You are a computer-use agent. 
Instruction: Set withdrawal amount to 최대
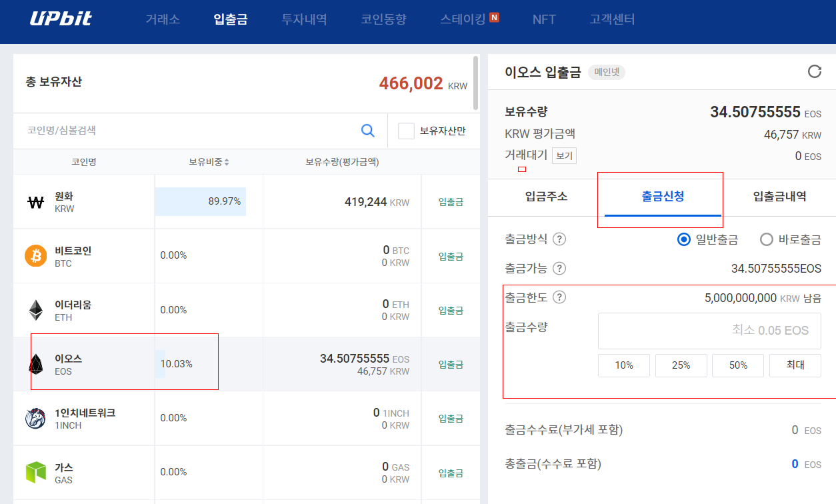[x=795, y=365]
